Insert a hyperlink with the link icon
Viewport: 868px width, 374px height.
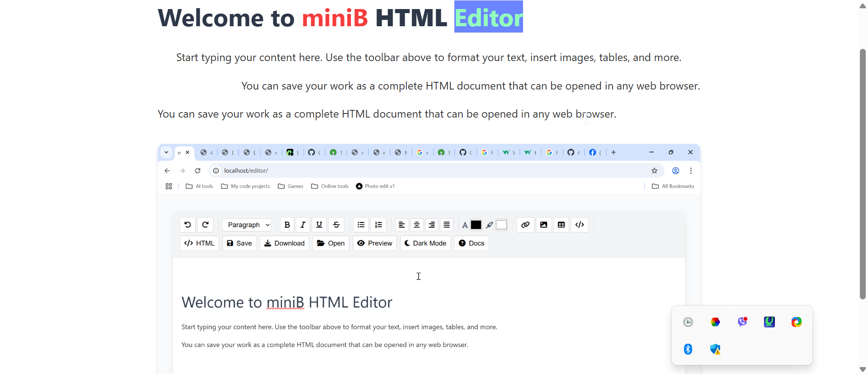pos(525,225)
